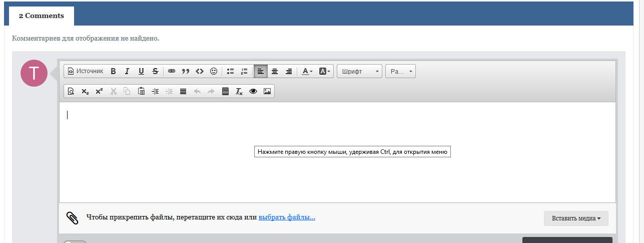The width and height of the screenshot is (644, 243).
Task: Insert a link using the chain icon
Action: click(x=172, y=71)
